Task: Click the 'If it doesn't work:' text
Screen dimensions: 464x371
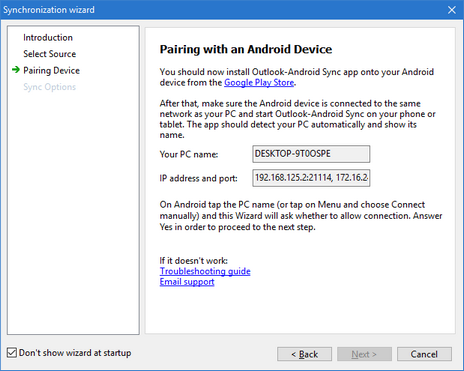Action: 194,261
